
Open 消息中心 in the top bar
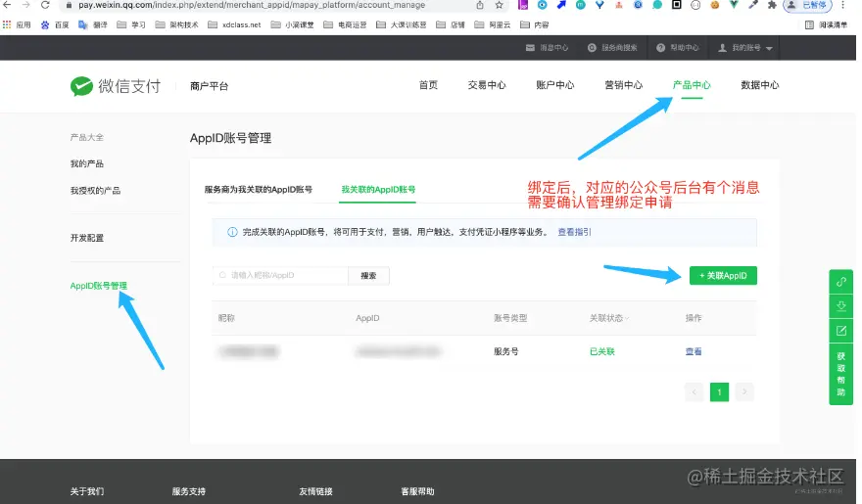(x=547, y=48)
